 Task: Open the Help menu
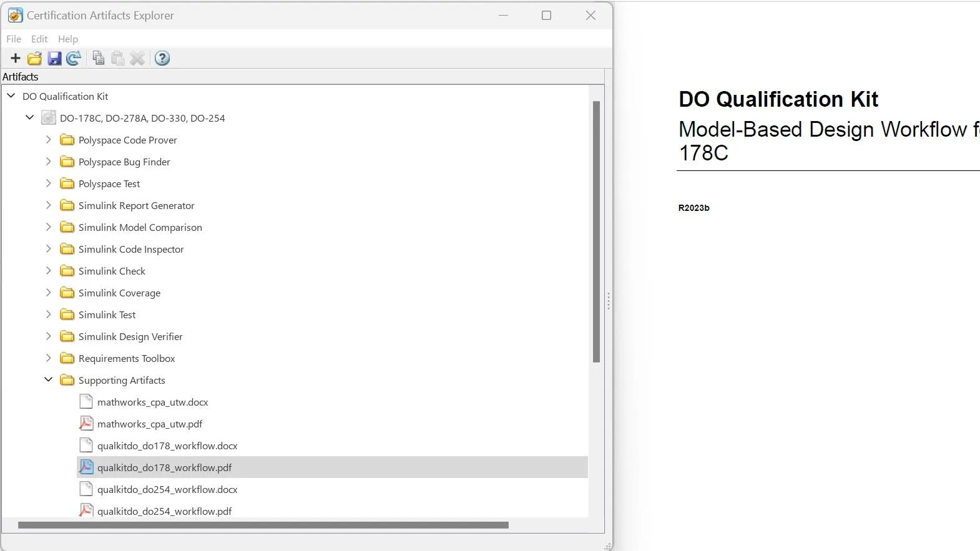68,39
